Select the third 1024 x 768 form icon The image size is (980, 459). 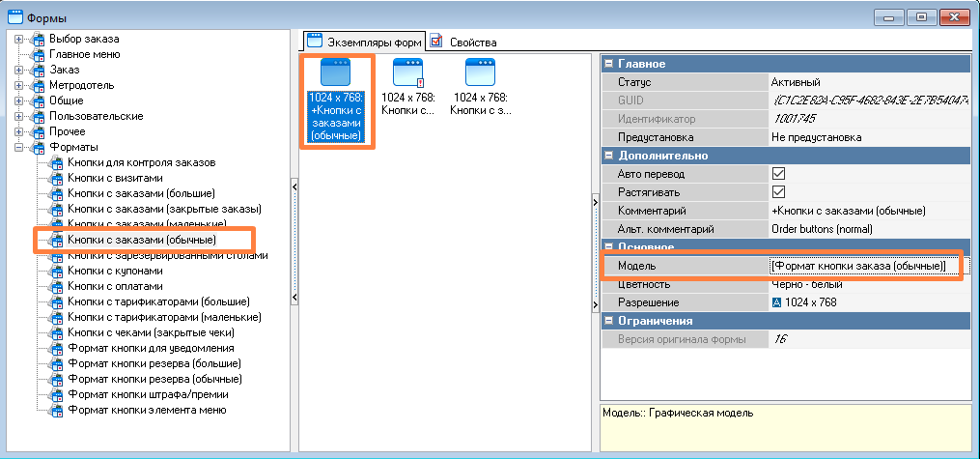(480, 73)
